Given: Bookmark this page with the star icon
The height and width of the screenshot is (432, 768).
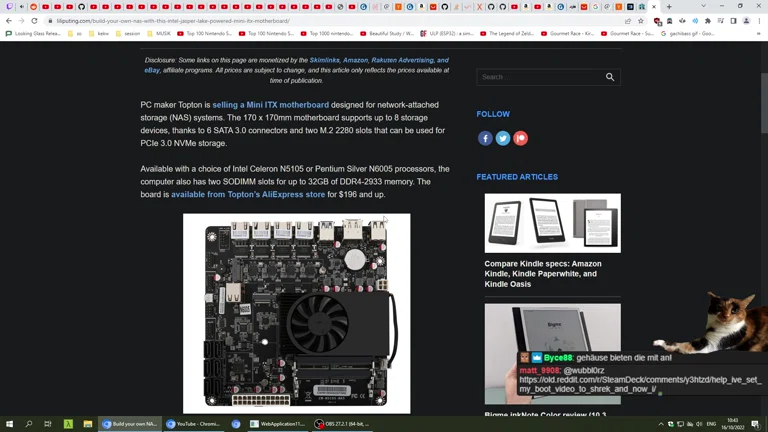Looking at the screenshot, I should (641, 21).
